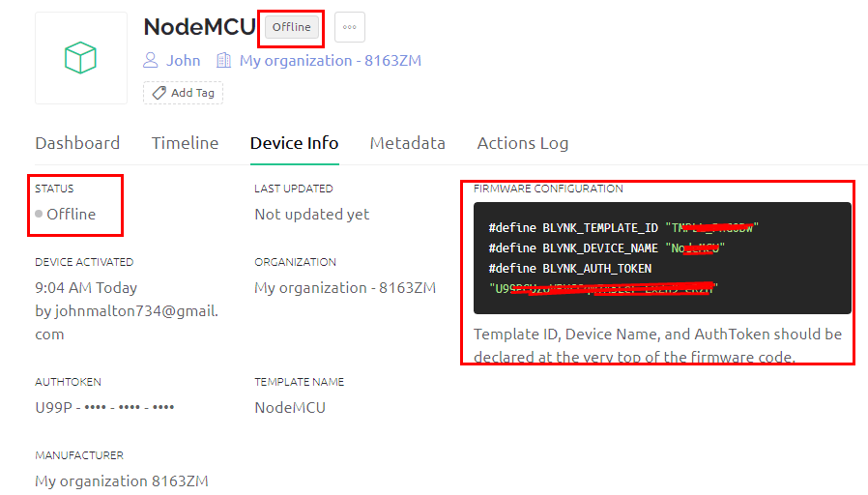Click the johnmalton734@gmail.com email text
The image size is (868, 495).
[x=127, y=322]
